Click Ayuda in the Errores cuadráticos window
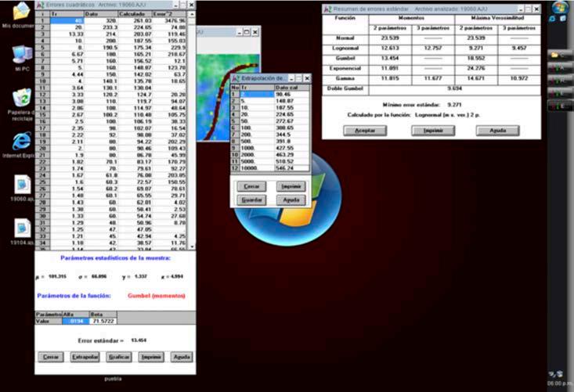This screenshot has width=574, height=392. [181, 357]
